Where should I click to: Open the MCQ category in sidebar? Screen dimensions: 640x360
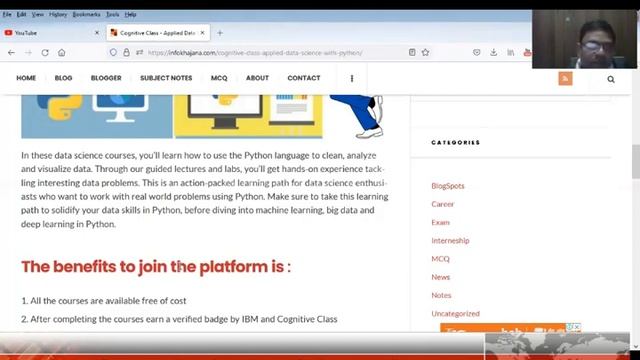(x=440, y=259)
